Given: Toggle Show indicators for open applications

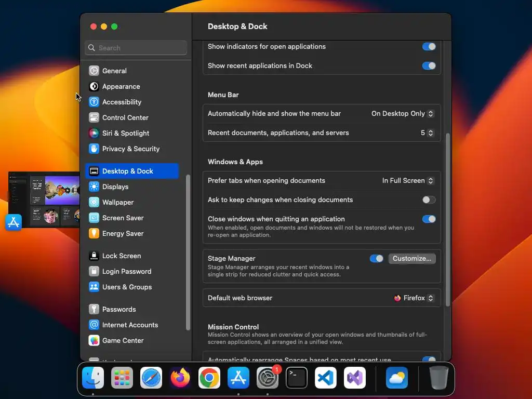Looking at the screenshot, I should pos(429,46).
